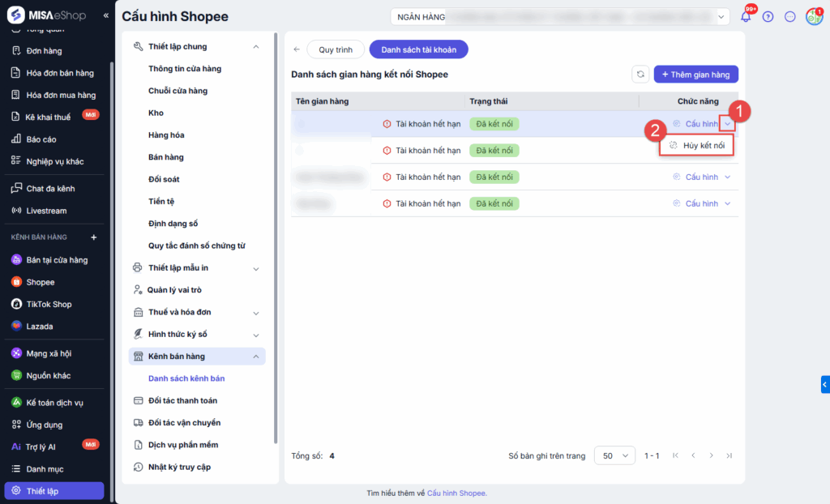The width and height of the screenshot is (830, 504).
Task: Select Hủy kết nối from dropdown menu
Action: click(x=696, y=145)
